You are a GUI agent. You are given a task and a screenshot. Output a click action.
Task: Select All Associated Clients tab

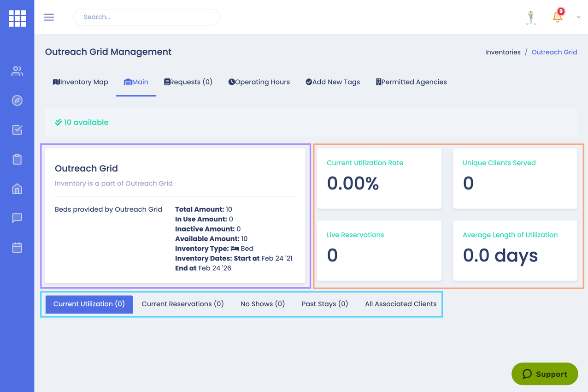[400, 304]
